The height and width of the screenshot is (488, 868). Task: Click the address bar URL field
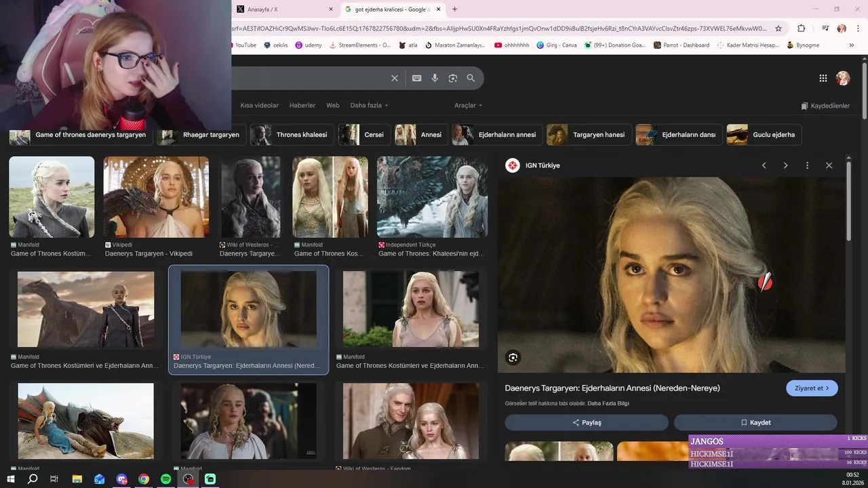pyautogui.click(x=498, y=28)
